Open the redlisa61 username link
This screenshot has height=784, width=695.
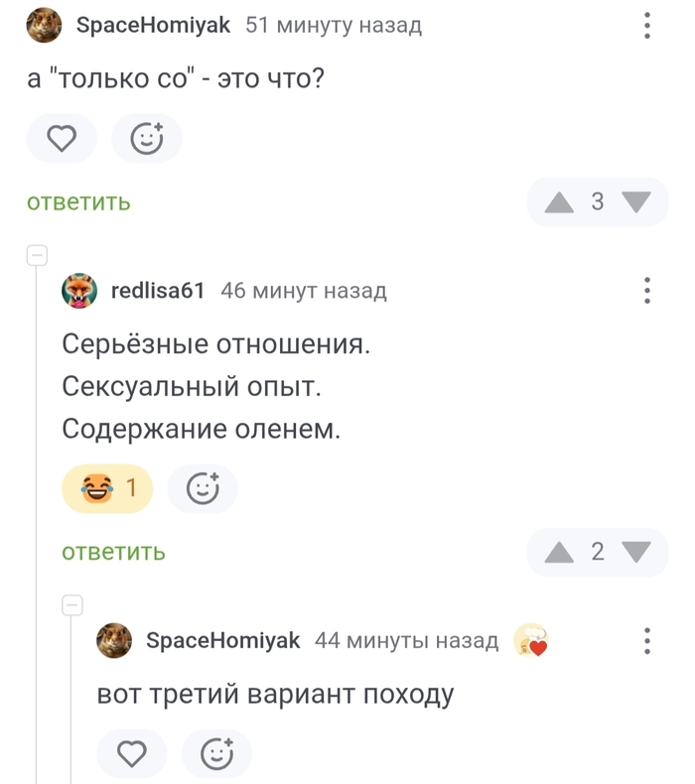(x=158, y=291)
